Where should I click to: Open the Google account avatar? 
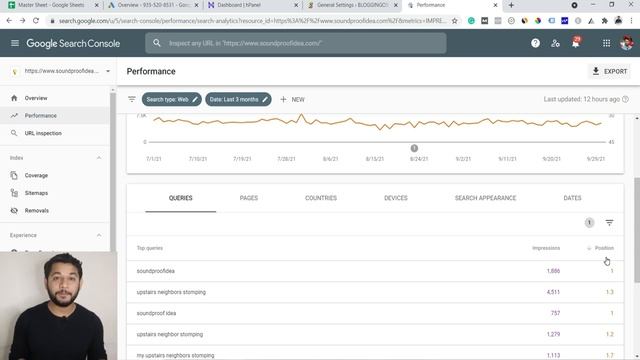[x=627, y=43]
